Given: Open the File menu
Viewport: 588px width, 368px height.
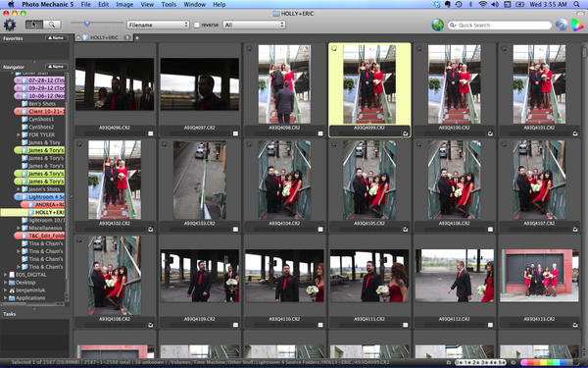Looking at the screenshot, I should (86, 5).
